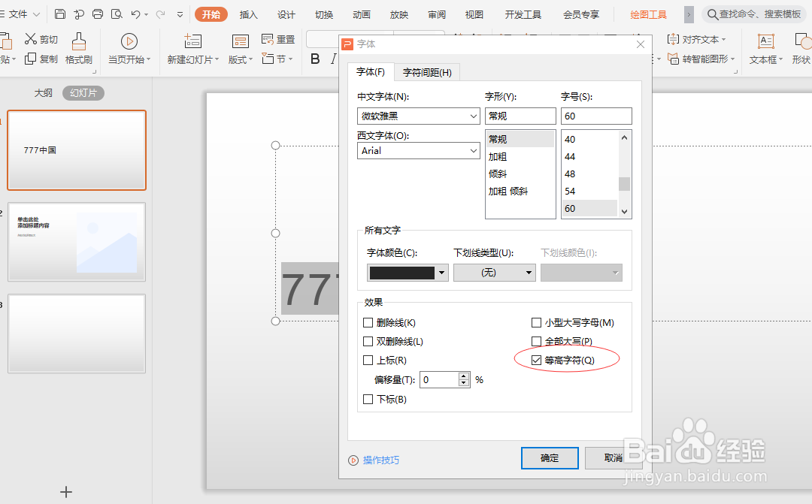Click the 操作技巧 tips link
812x504 pixels.
coord(382,458)
